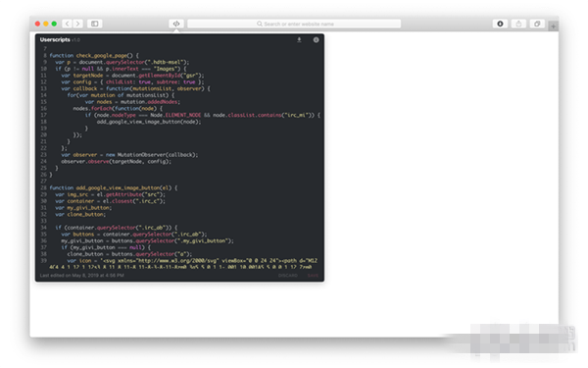Click code line 'add_google_view_image_button(node);'
Viewport: 588px width, 368px height.
coord(149,122)
